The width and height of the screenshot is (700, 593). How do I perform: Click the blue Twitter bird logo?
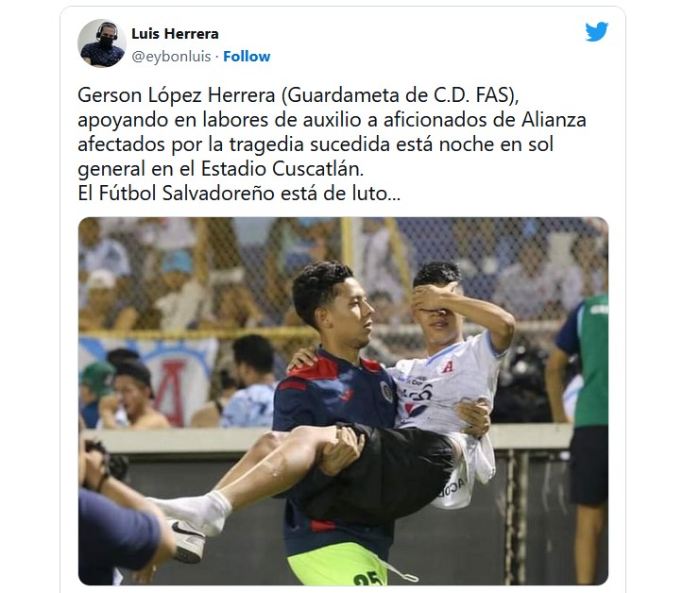(x=597, y=32)
